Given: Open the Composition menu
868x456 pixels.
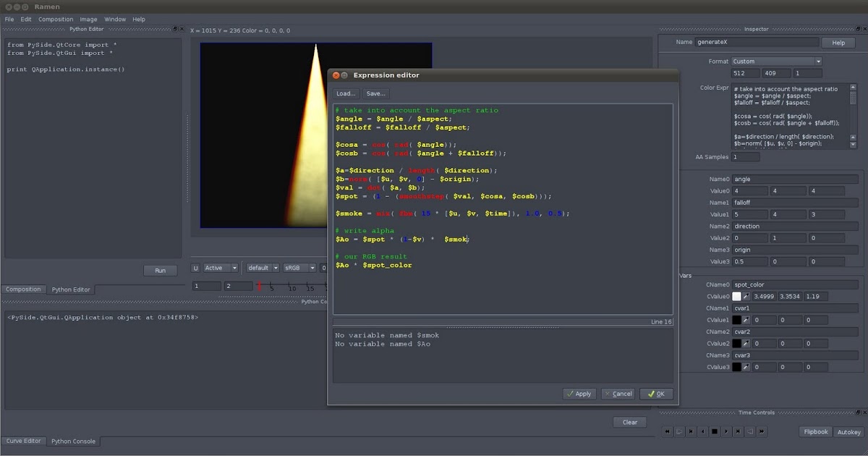Looking at the screenshot, I should tap(56, 19).
